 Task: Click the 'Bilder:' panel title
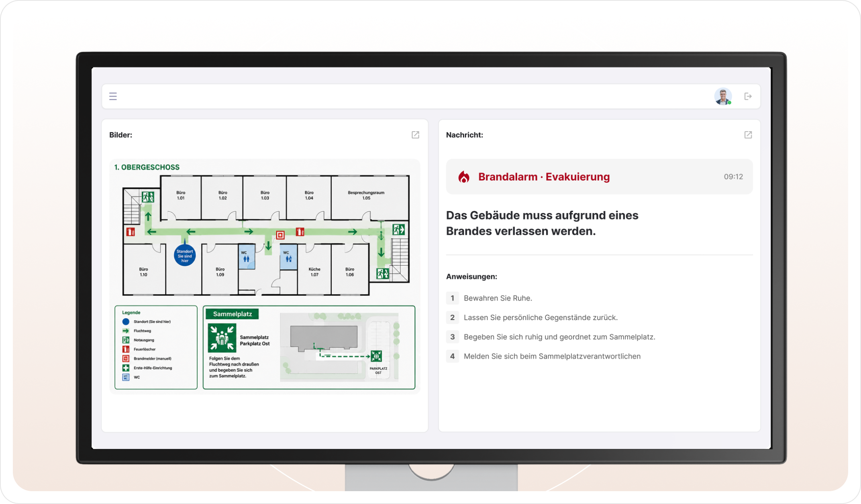coord(120,135)
